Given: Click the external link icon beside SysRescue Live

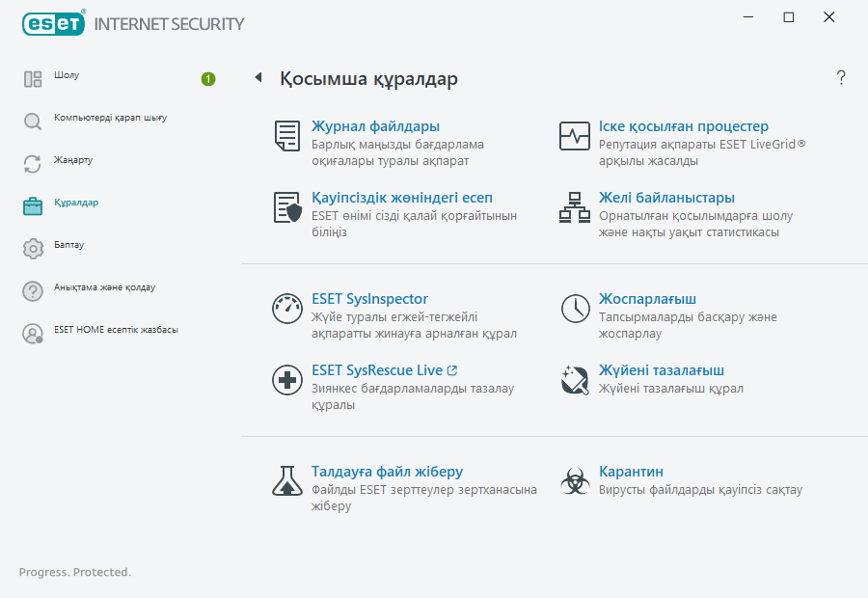Looking at the screenshot, I should [452, 369].
